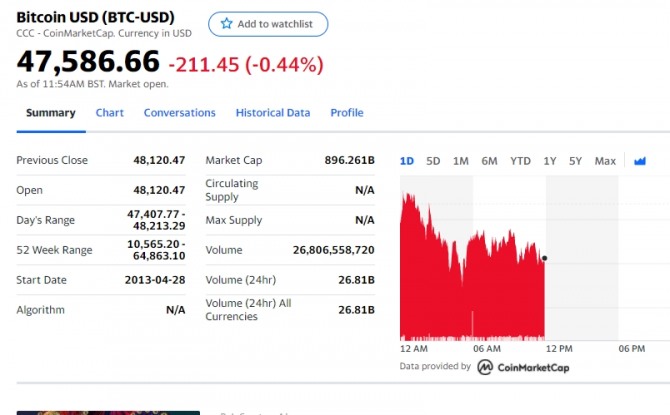Image resolution: width=670 pixels, height=415 pixels.
Task: Select the 1D chart range
Action: [407, 161]
